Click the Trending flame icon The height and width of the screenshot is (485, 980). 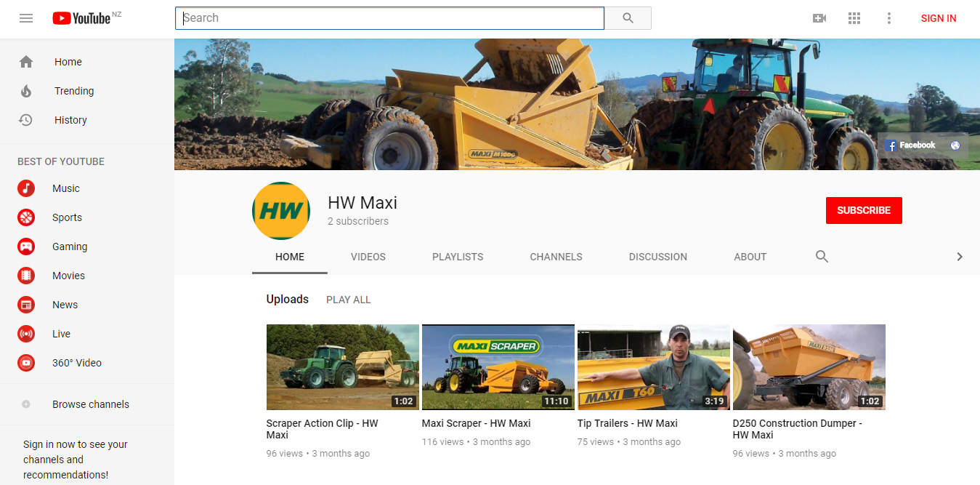[26, 91]
